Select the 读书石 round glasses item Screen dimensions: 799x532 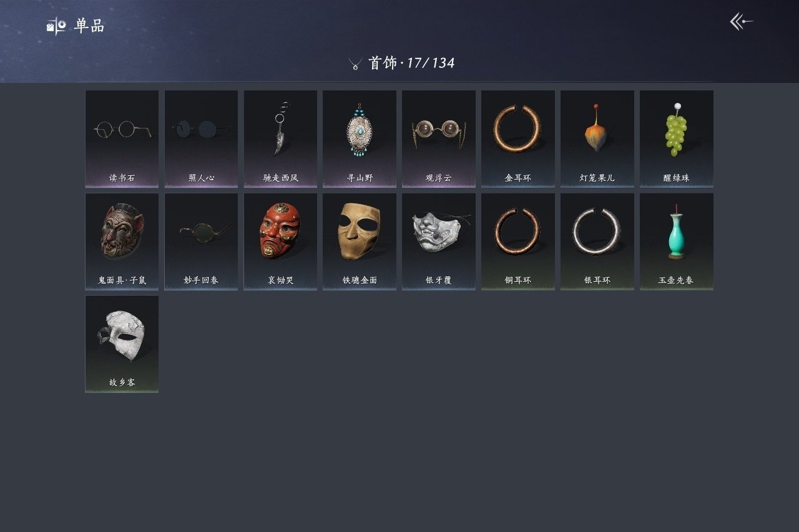122,139
